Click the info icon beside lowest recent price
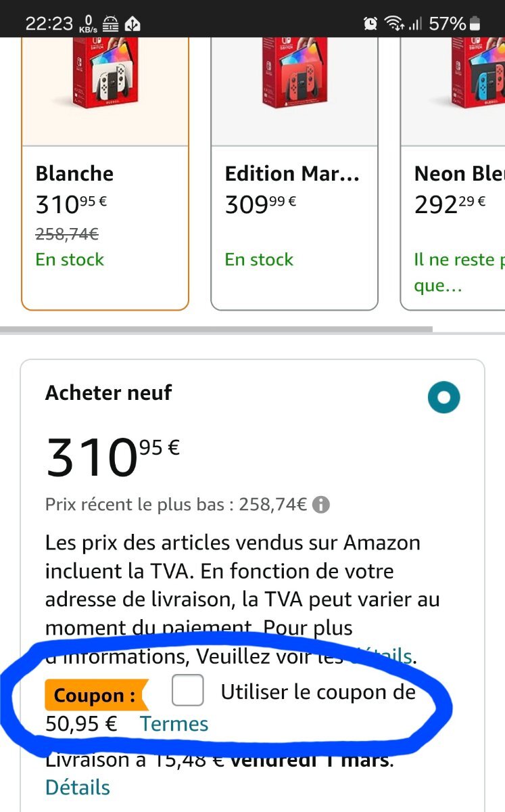505x812 pixels. [x=321, y=505]
